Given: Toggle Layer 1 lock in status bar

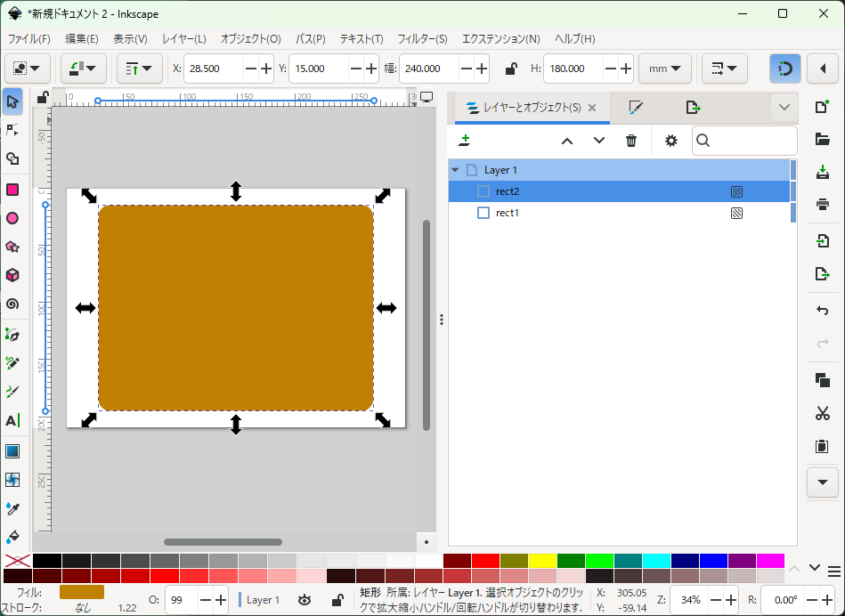Looking at the screenshot, I should (337, 600).
